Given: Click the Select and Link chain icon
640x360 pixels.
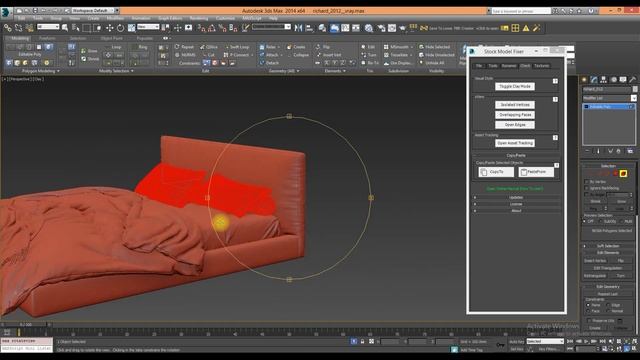Looking at the screenshot, I should click(x=8, y=28).
